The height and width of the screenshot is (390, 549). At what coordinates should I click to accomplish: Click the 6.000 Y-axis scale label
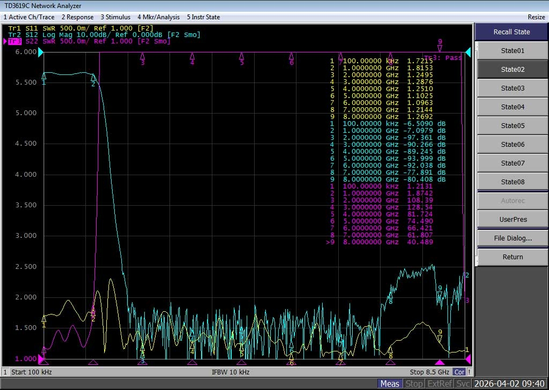26,52
